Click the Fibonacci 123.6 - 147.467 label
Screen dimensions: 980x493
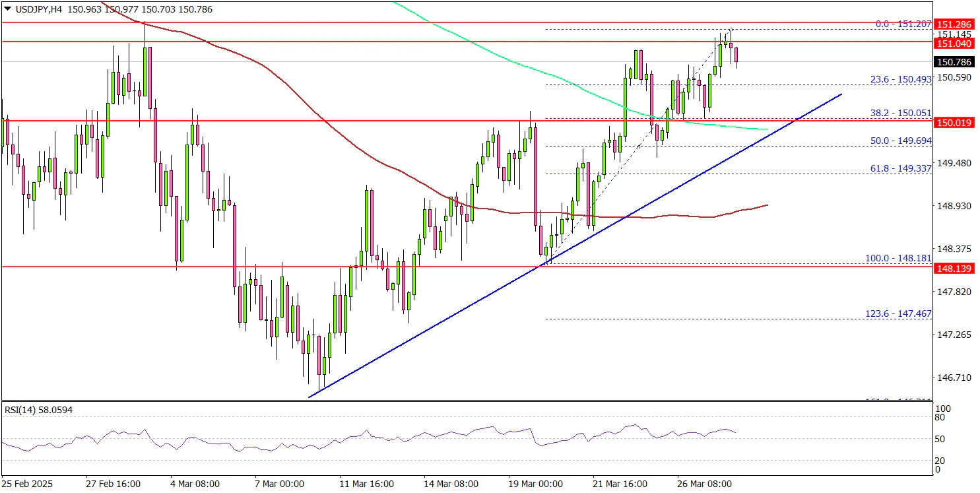click(898, 313)
